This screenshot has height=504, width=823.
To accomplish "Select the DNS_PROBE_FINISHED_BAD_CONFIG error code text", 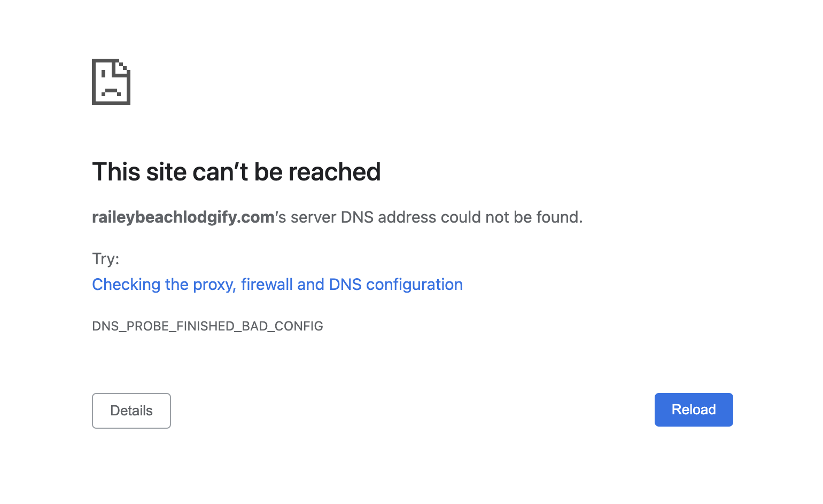I will [x=207, y=326].
